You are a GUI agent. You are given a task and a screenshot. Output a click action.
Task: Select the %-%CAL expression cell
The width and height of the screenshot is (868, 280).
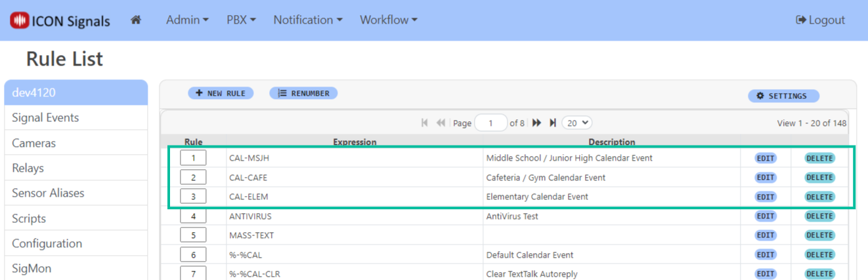355,254
